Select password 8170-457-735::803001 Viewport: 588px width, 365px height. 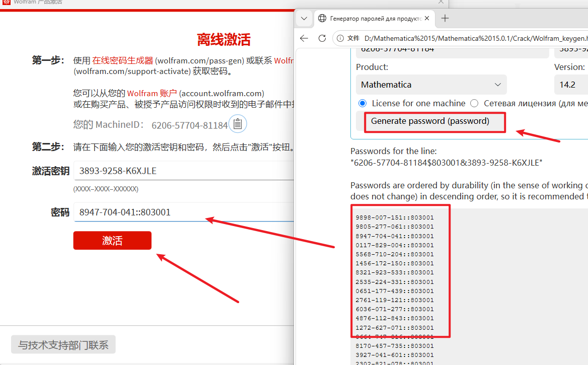(395, 346)
